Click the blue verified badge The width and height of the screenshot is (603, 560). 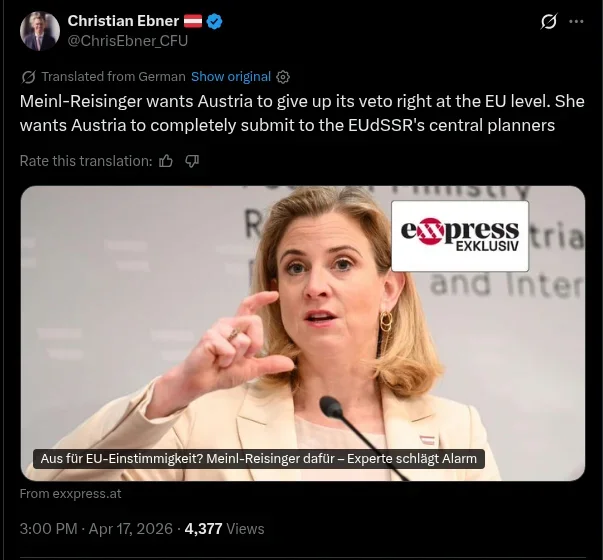pyautogui.click(x=214, y=21)
